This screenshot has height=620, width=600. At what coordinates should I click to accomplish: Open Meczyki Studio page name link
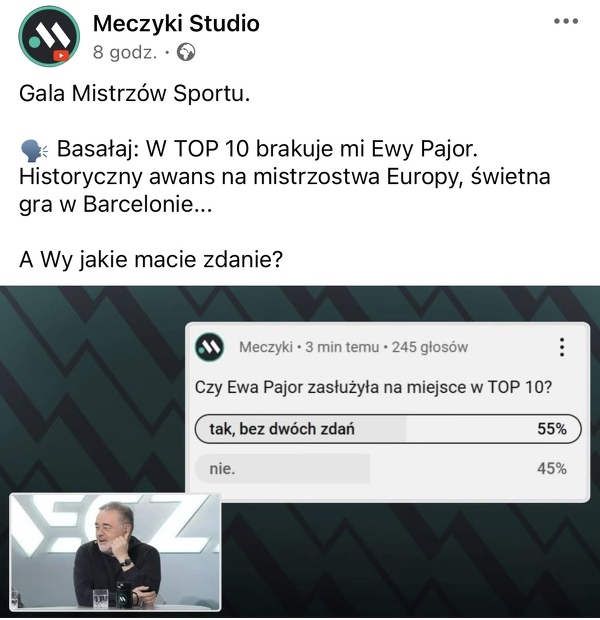[x=176, y=23]
